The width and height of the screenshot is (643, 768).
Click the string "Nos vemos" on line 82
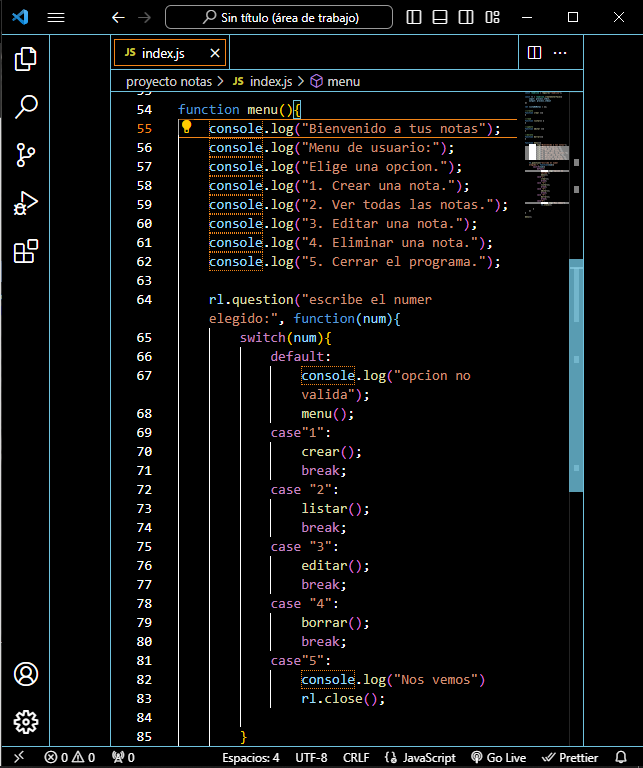(x=436, y=680)
